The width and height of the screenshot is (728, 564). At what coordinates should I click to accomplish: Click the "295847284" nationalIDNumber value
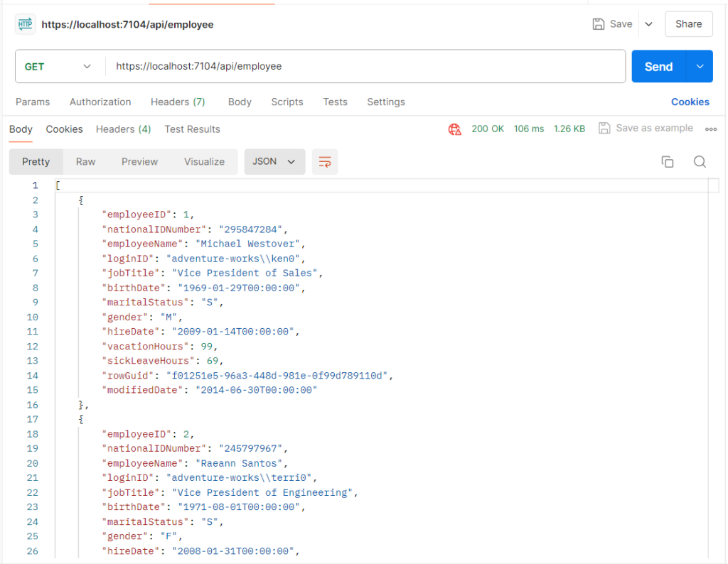[x=251, y=229]
